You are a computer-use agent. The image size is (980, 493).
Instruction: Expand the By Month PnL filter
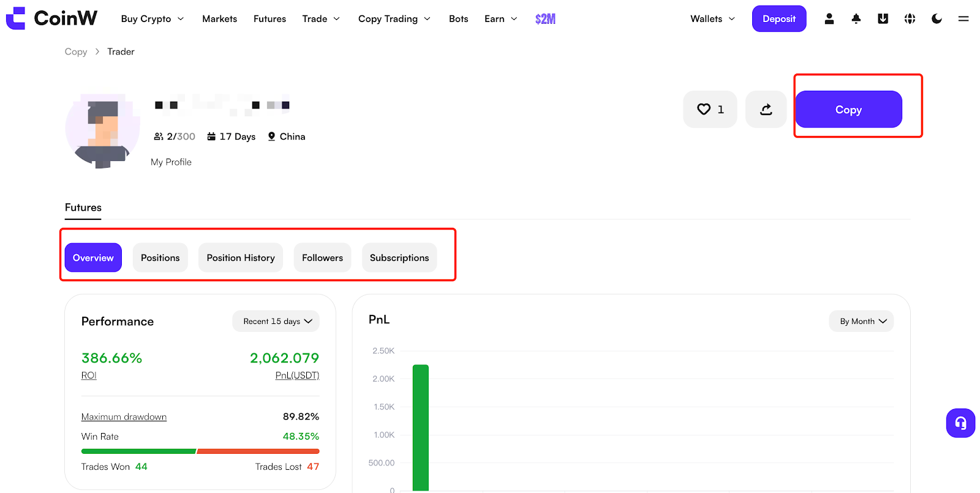tap(861, 322)
